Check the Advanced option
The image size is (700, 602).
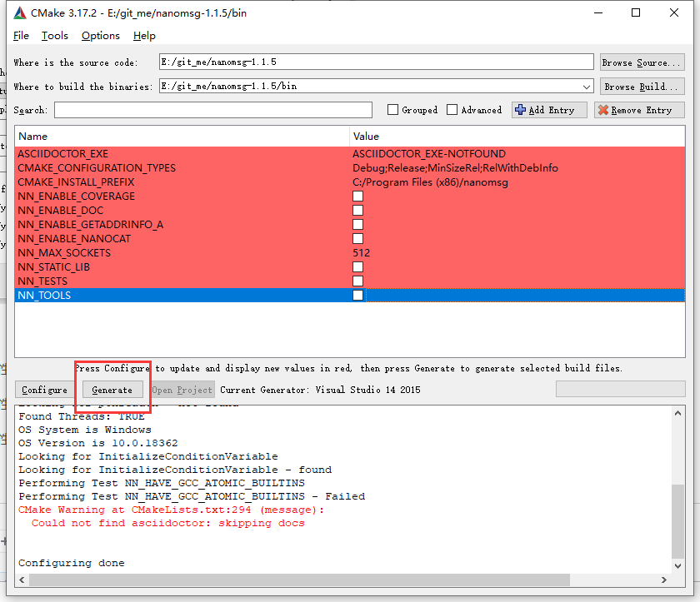(x=453, y=109)
